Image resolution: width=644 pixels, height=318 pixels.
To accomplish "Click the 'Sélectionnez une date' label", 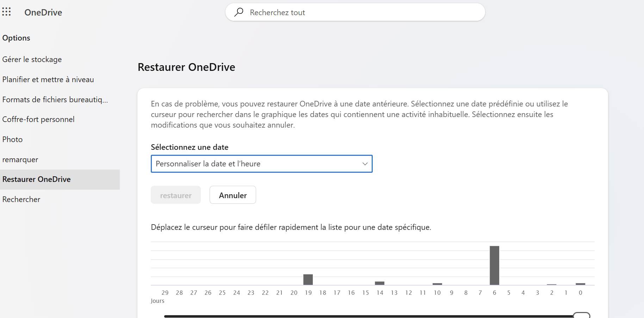I will [x=190, y=147].
